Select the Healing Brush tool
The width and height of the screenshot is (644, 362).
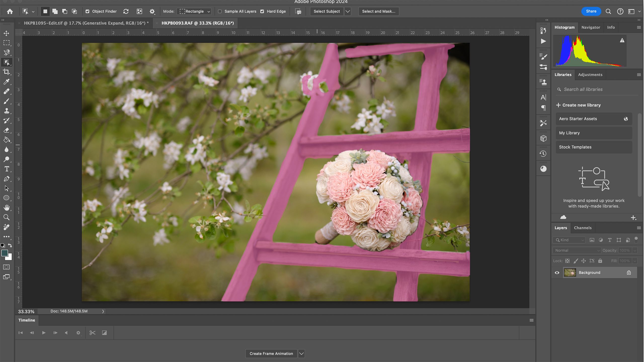click(7, 91)
